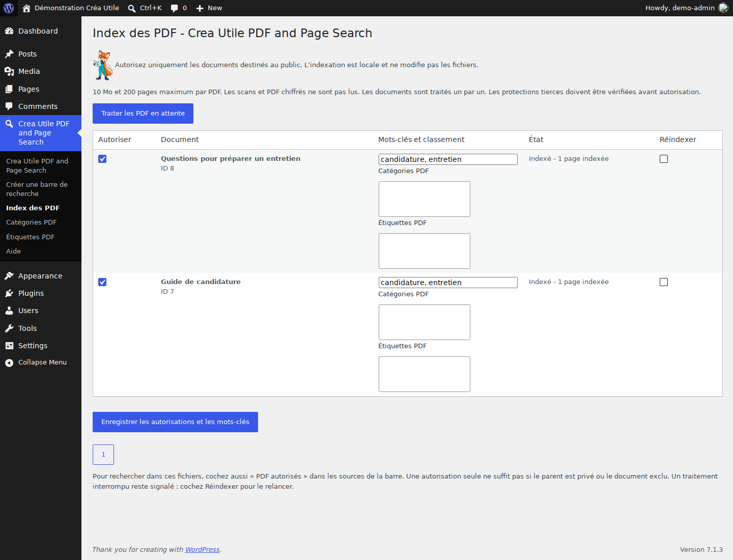The height and width of the screenshot is (560, 733).
Task: Open the comments bubble icon in admin bar
Action: point(175,8)
